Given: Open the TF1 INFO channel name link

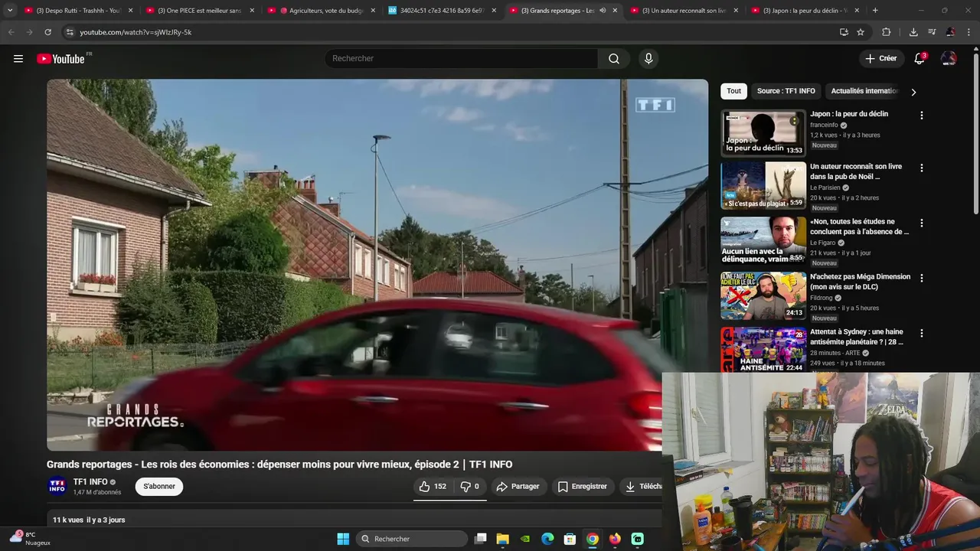Looking at the screenshot, I should tap(90, 482).
